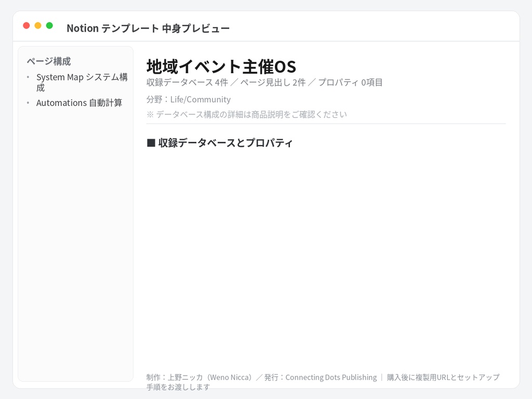This screenshot has height=399, width=532.
Task: Click the window title Notion テンプレート 中身プレビュー
Action: click(148, 28)
